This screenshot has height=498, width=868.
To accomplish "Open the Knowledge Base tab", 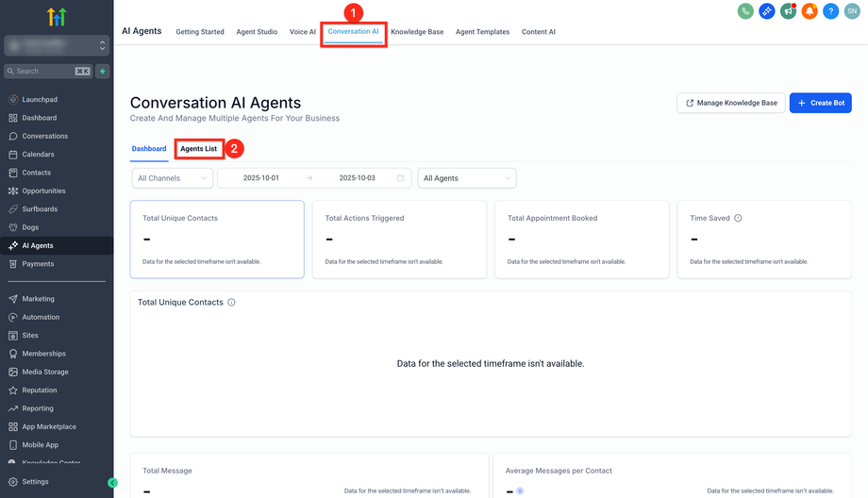I will coord(417,32).
